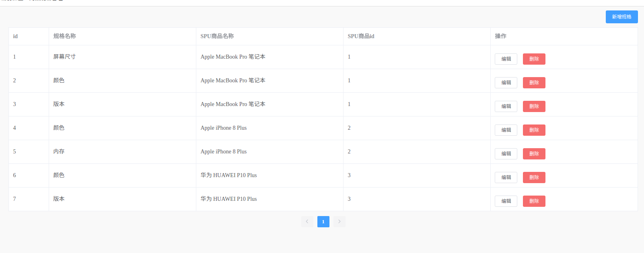644x253 pixels.
Task: Edit the 屏幕尺寸 row with id 1
Action: [506, 59]
